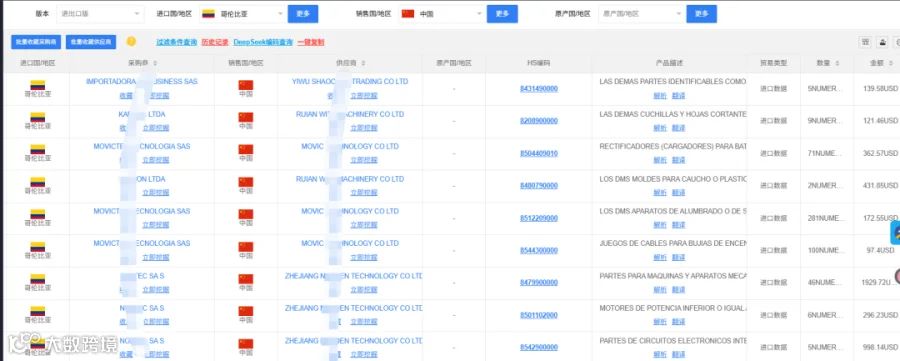900x361 pixels.
Task: Click 解析 under PARTES DE CIRCUITOS ELECTRONICOS
Action: (660, 355)
